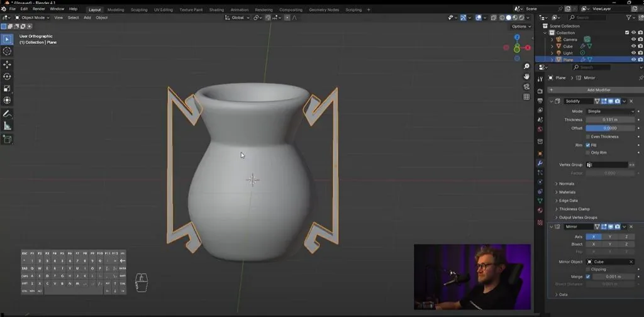Switch to the Shading workspace tab

[216, 10]
